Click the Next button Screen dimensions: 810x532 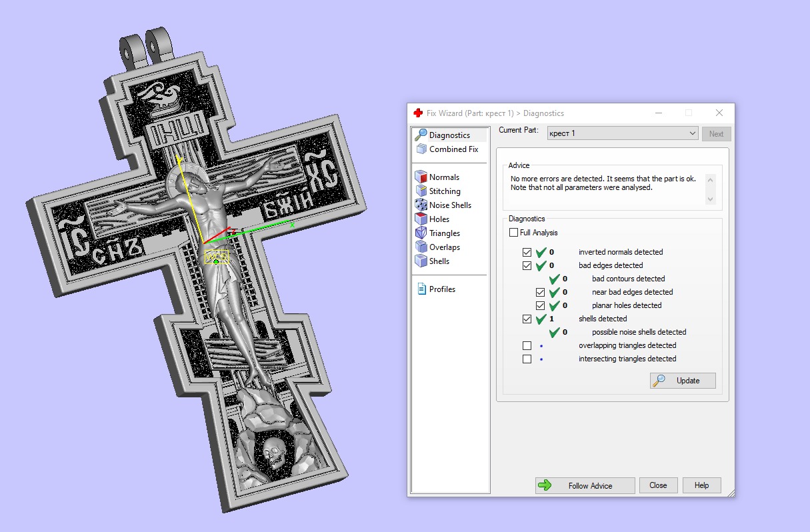(x=717, y=134)
